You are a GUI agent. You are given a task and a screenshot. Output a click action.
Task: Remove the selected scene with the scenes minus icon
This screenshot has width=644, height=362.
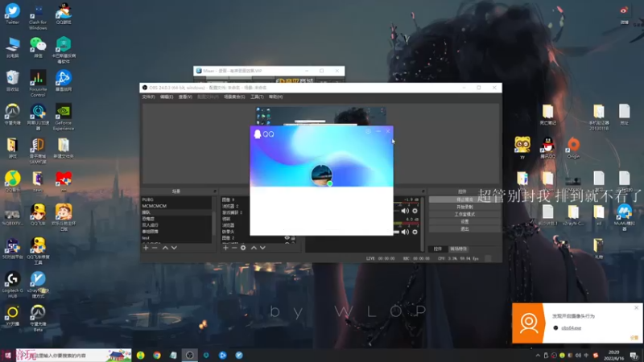[155, 248]
